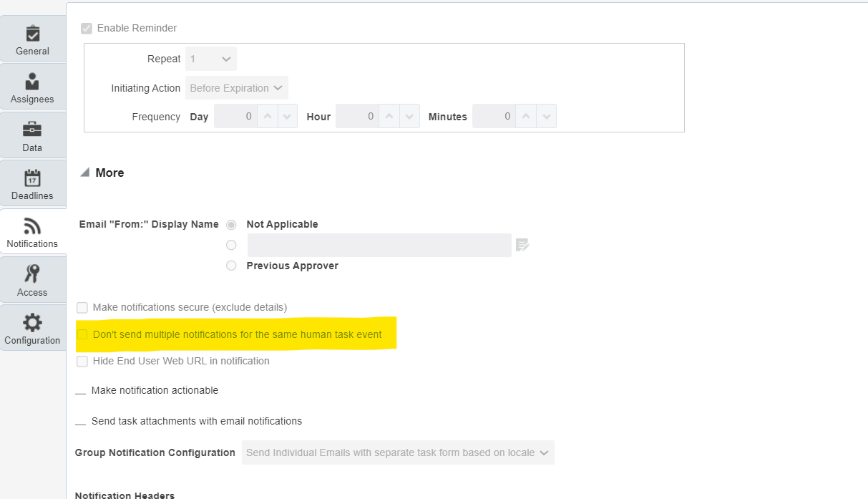Click the Notifications broadcast icon
The height and width of the screenshot is (499, 868).
(x=32, y=226)
